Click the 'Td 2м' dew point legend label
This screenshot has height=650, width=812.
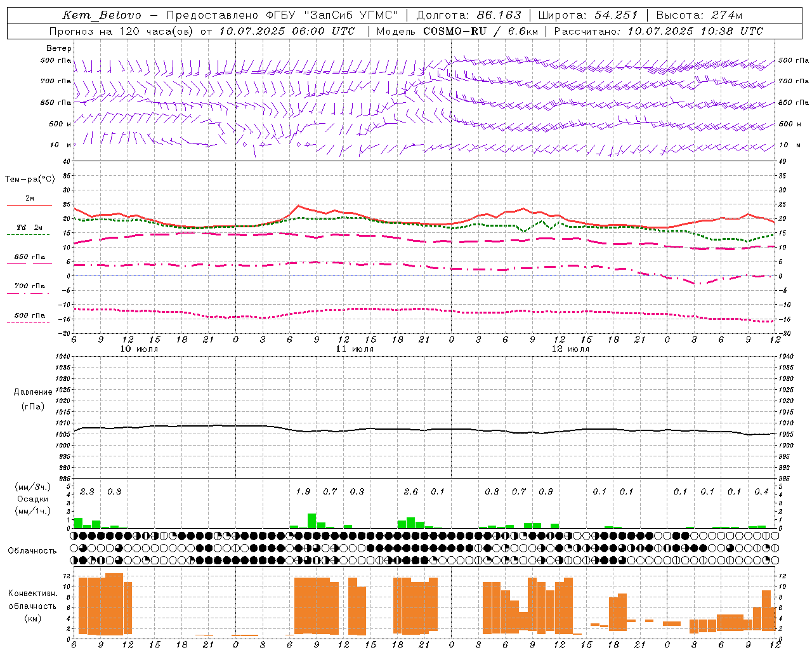30,227
